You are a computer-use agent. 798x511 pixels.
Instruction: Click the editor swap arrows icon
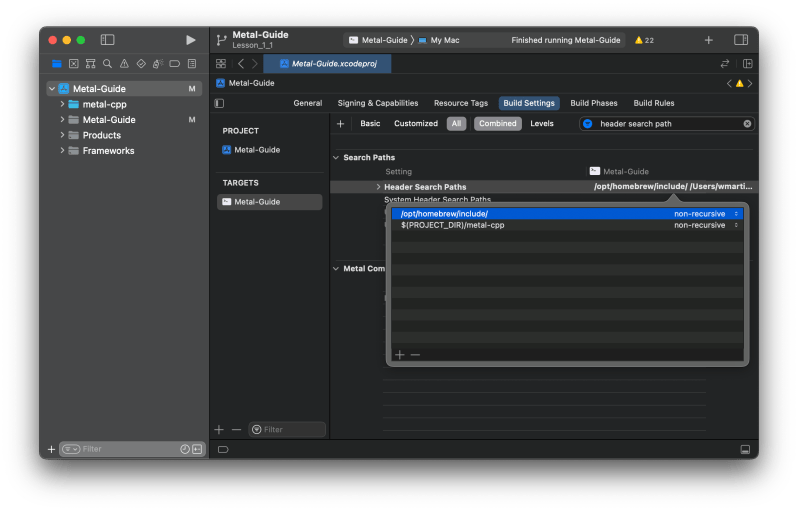(x=725, y=64)
